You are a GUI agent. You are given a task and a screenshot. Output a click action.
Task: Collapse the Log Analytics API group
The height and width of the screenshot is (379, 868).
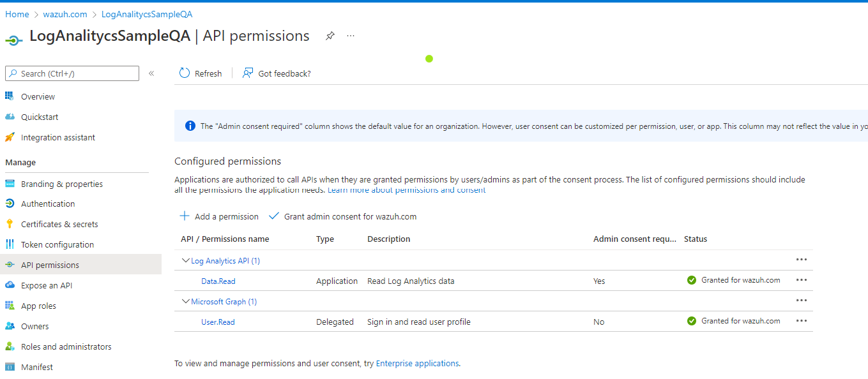pos(185,260)
